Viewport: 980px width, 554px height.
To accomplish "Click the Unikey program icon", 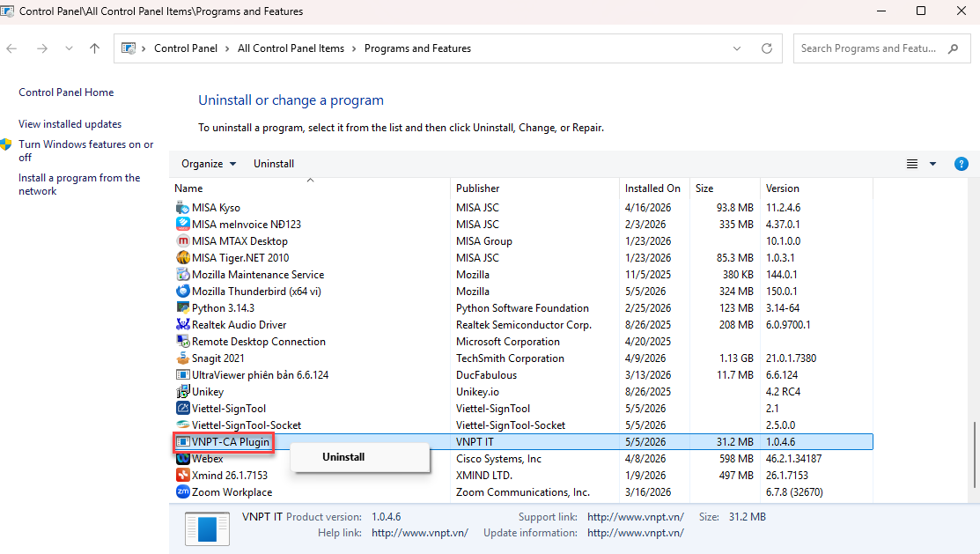I will (182, 391).
